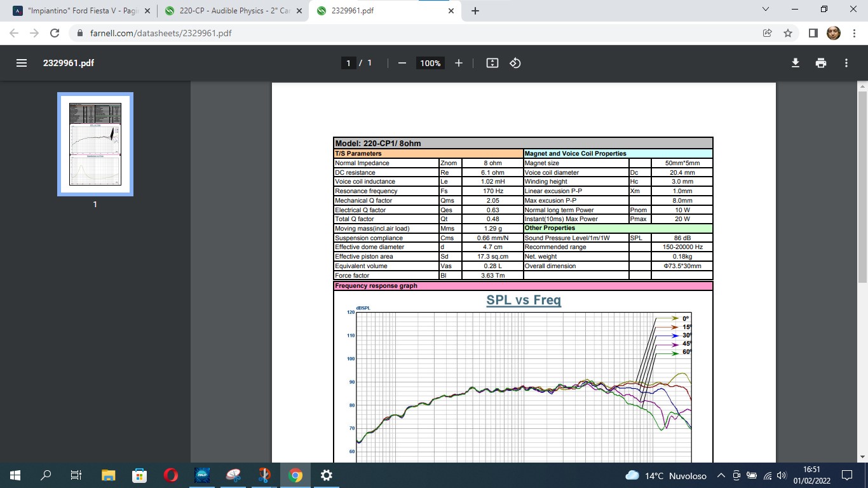Open Task View on the taskbar
The image size is (868, 488).
[x=76, y=475]
